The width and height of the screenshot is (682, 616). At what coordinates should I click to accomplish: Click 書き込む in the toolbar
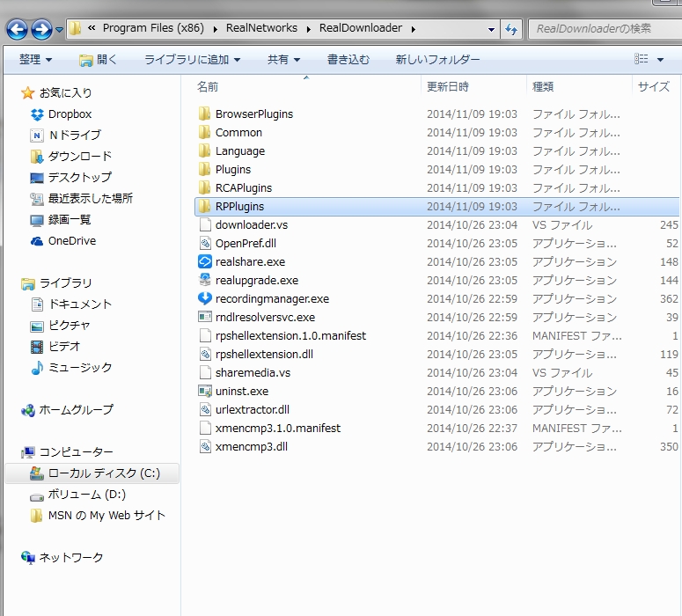pos(348,59)
